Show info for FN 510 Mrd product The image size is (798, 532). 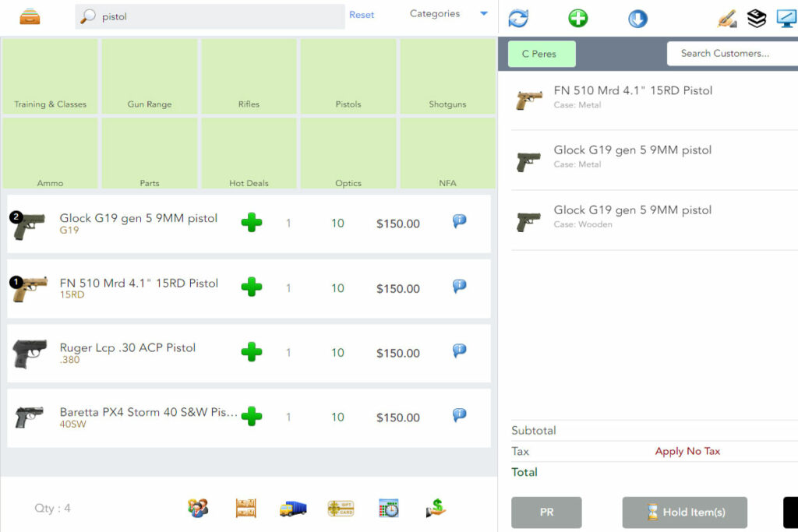click(459, 286)
